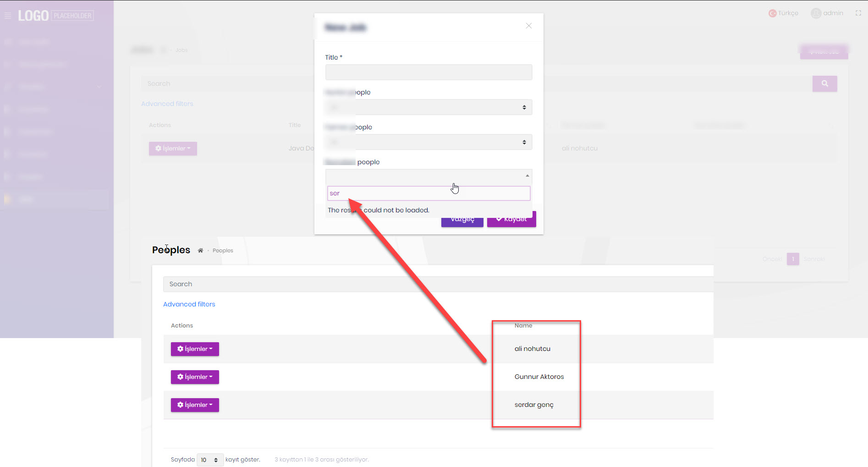Image resolution: width=868 pixels, height=467 pixels.
Task: Expand the first people select in dialog
Action: click(x=429, y=107)
